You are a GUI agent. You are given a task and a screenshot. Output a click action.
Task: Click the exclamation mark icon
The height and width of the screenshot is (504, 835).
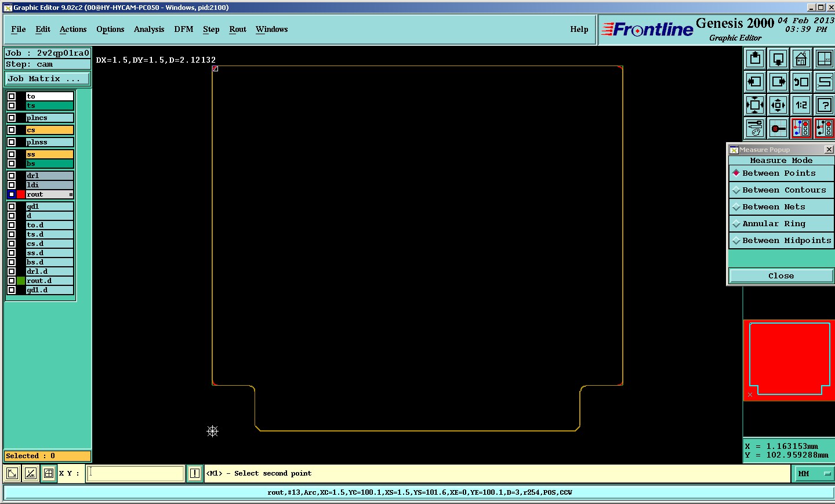pos(195,474)
